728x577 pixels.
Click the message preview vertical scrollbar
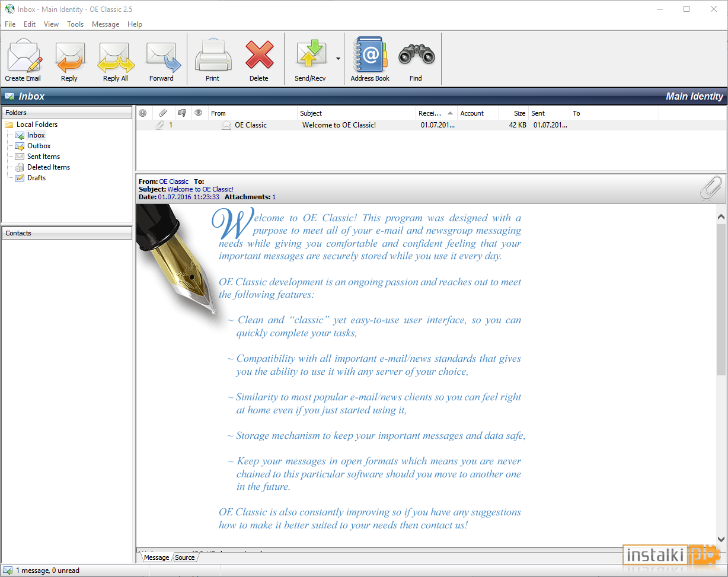pyautogui.click(x=721, y=378)
